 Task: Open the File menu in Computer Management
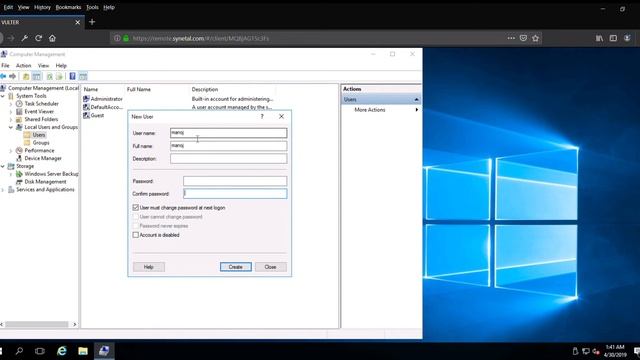pos(5,65)
